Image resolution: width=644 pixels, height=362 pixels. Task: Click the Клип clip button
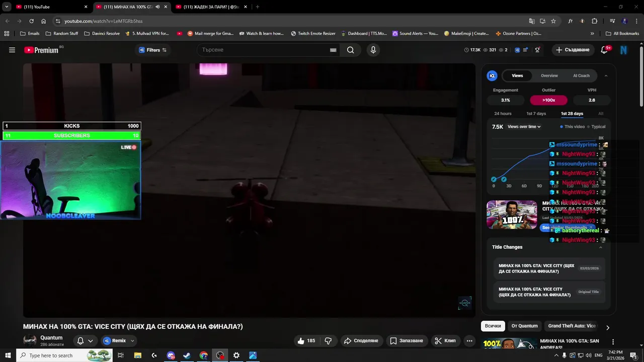(445, 341)
